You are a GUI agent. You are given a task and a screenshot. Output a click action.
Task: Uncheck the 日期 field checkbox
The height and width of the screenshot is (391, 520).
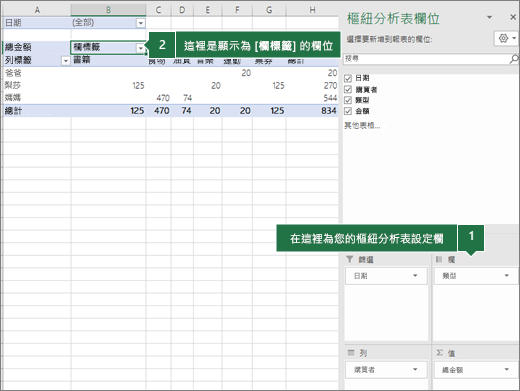coord(348,78)
